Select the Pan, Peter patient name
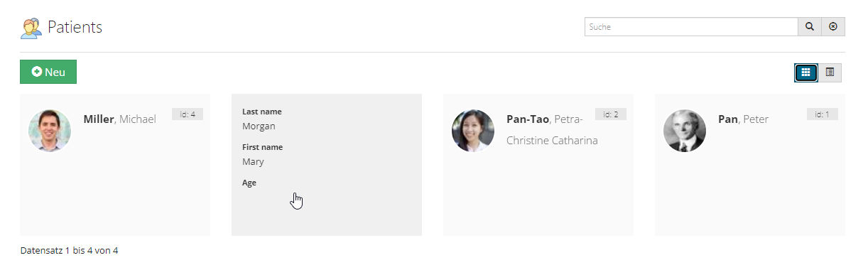The height and width of the screenshot is (270, 868). (744, 119)
